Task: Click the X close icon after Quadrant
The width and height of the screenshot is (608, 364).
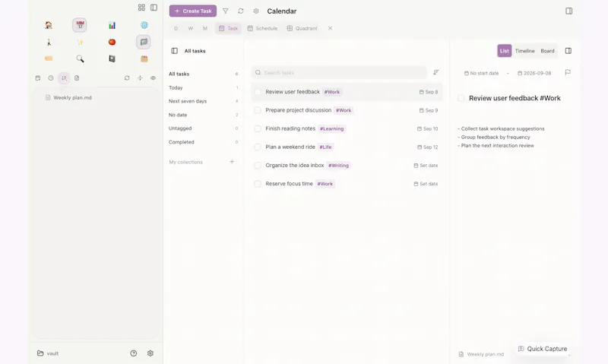Action: pos(330,28)
